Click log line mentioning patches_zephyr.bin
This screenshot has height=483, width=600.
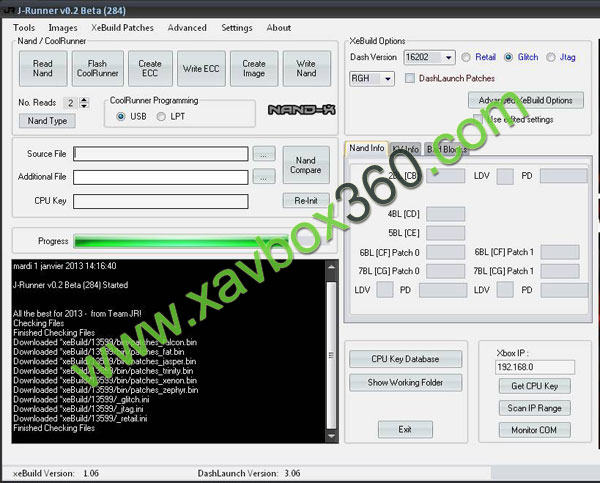tap(106, 390)
